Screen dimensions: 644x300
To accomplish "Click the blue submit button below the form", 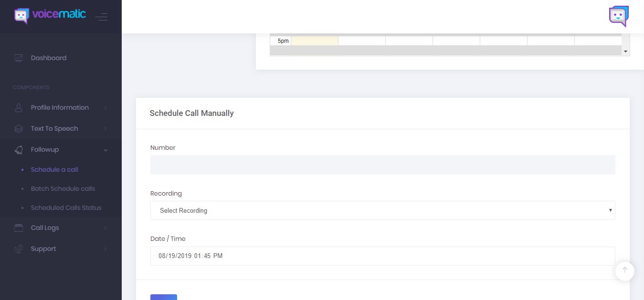I will pos(164,297).
